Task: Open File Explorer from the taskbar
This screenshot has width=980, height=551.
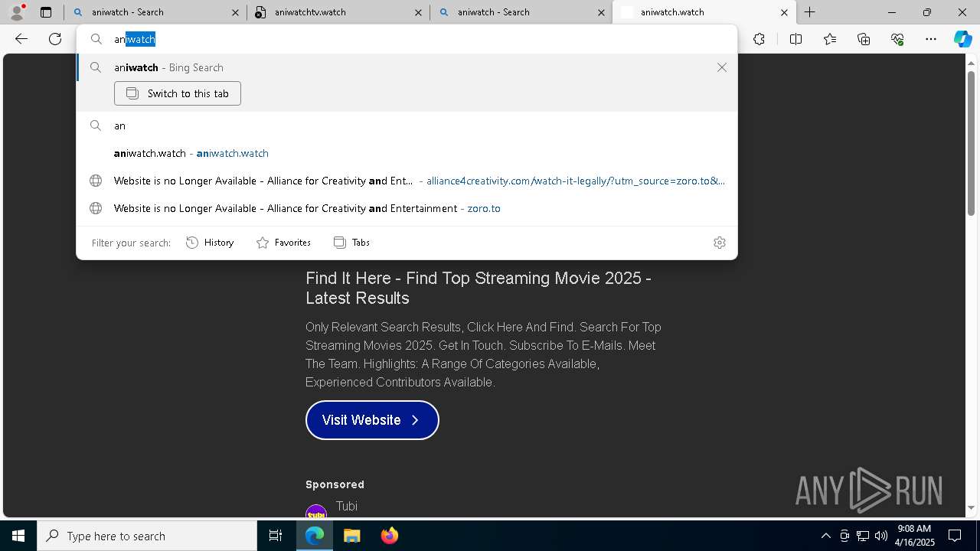Action: [351, 536]
